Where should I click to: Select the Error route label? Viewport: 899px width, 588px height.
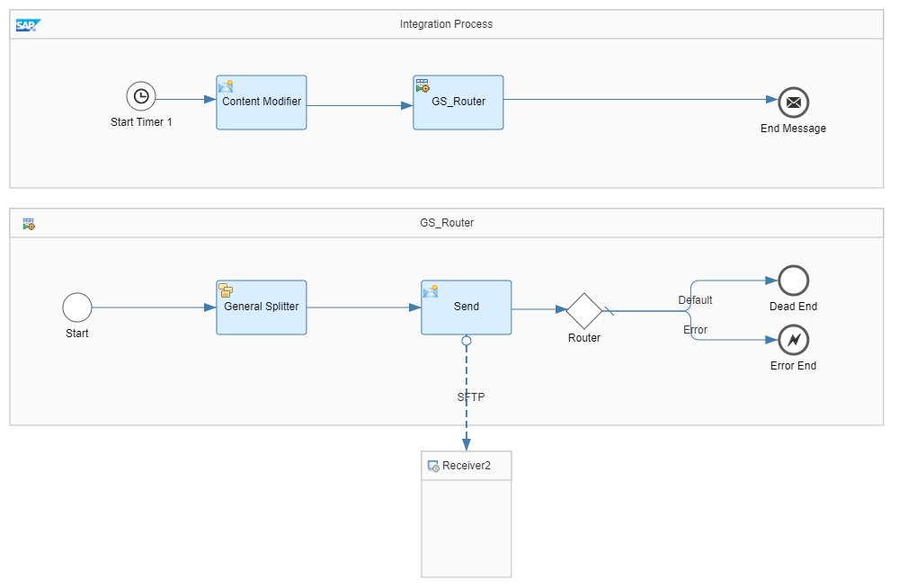(695, 330)
